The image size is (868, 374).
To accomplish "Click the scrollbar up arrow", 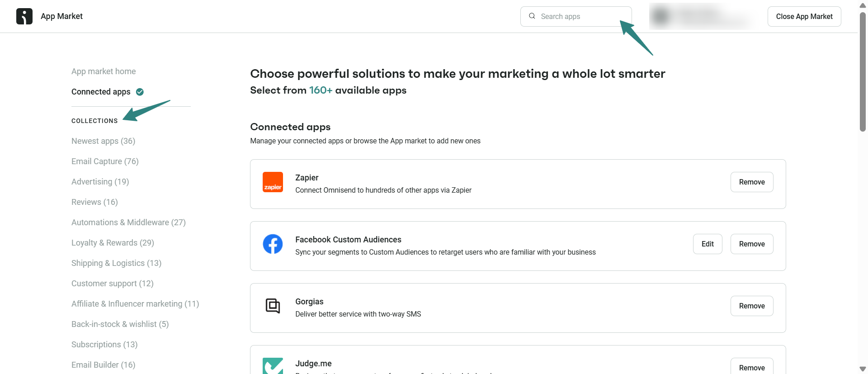I will (x=863, y=5).
